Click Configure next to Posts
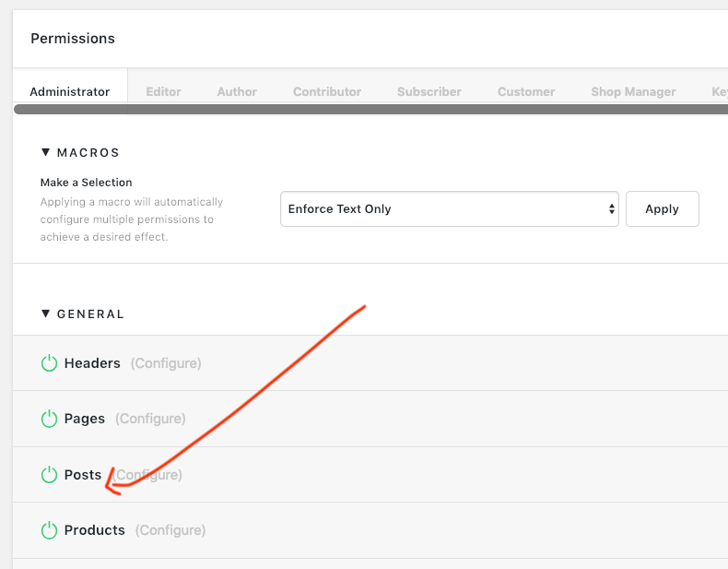Image resolution: width=728 pixels, height=569 pixels. click(147, 475)
